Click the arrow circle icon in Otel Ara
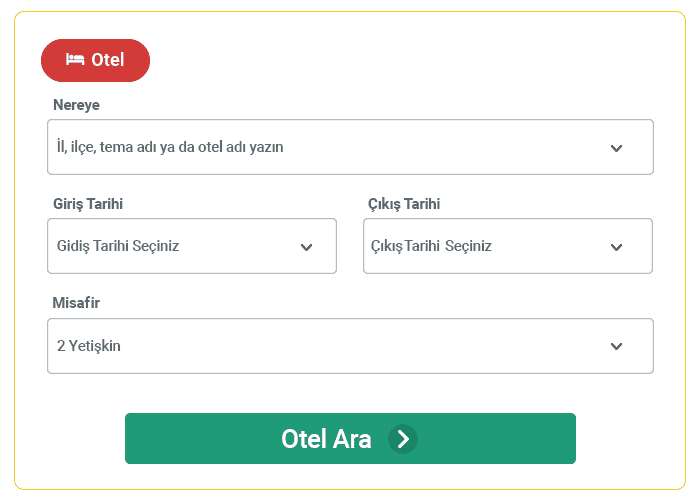700x500 pixels. [x=403, y=439]
